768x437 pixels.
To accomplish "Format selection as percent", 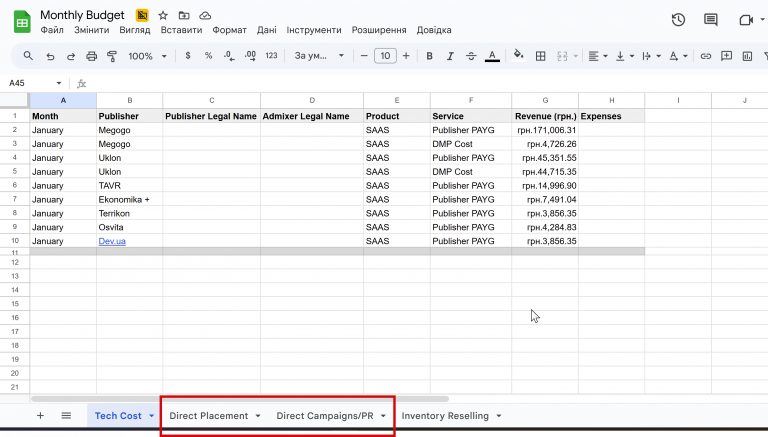I will tap(208, 56).
